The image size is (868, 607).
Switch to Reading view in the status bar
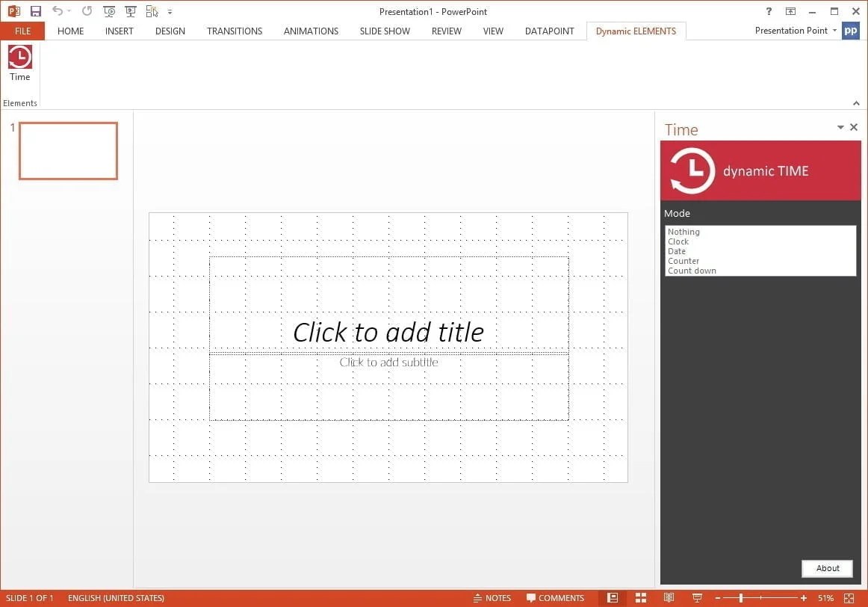click(x=669, y=598)
